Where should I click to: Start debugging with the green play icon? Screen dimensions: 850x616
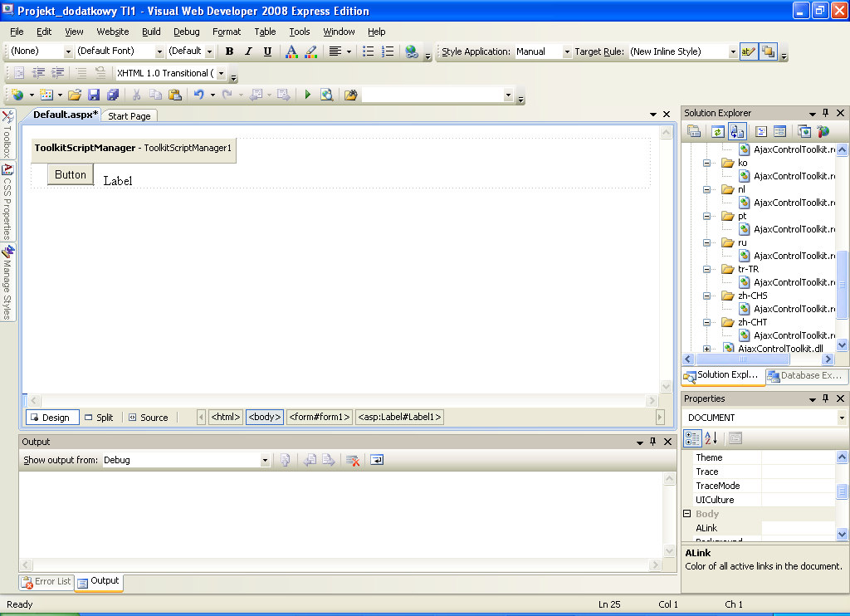tap(308, 95)
